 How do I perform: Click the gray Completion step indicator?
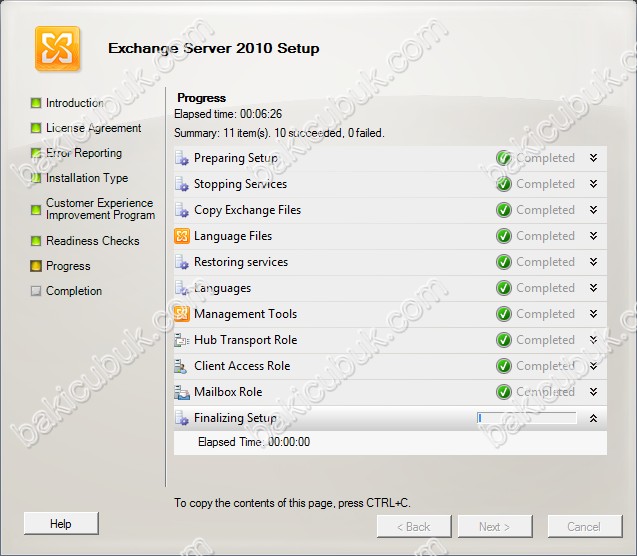tap(36, 291)
